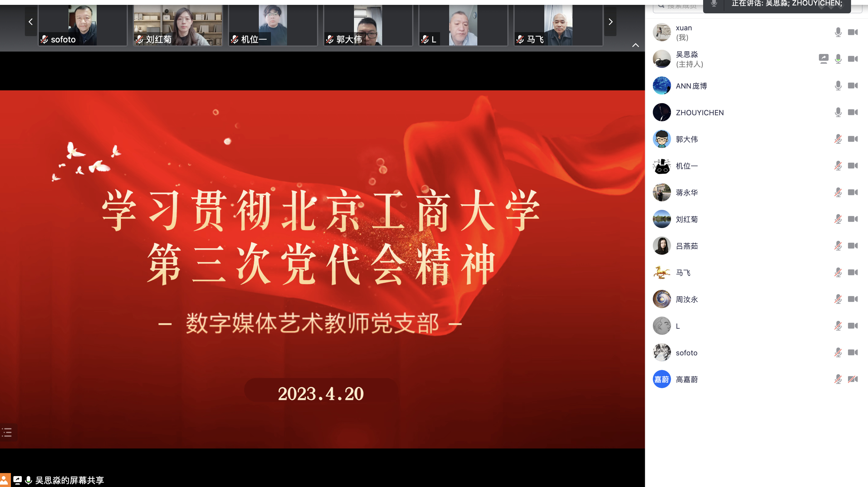Click 刘红菊's camera icon in list
The height and width of the screenshot is (487, 868).
(853, 219)
